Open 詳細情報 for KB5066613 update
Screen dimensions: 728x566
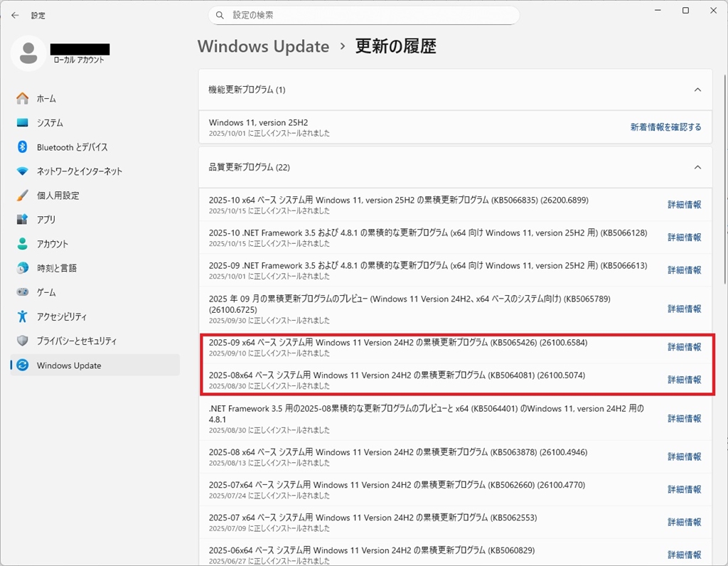pos(685,269)
